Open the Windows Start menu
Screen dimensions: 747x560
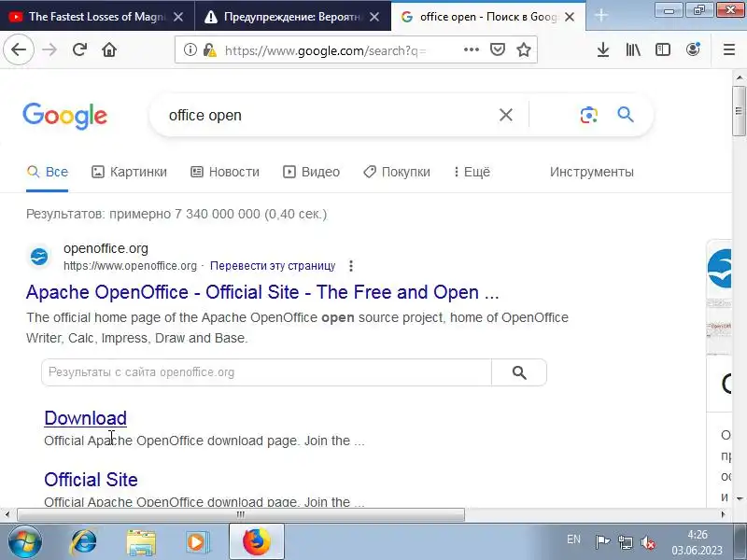pos(25,542)
